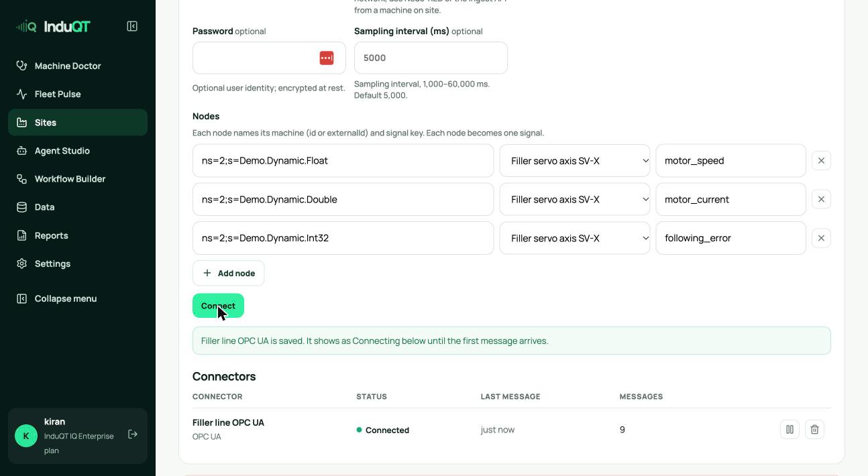Click the Nodes section label
This screenshot has width=868, height=476.
206,116
